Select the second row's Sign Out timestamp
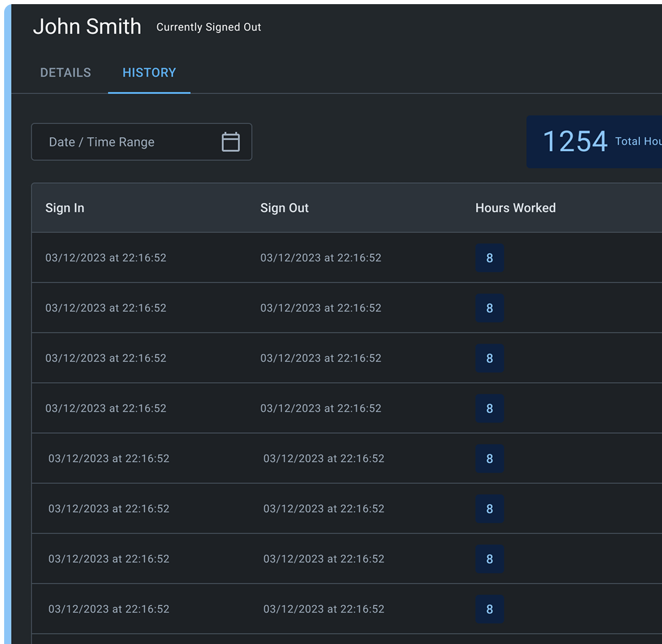Image resolution: width=662 pixels, height=644 pixels. click(320, 308)
